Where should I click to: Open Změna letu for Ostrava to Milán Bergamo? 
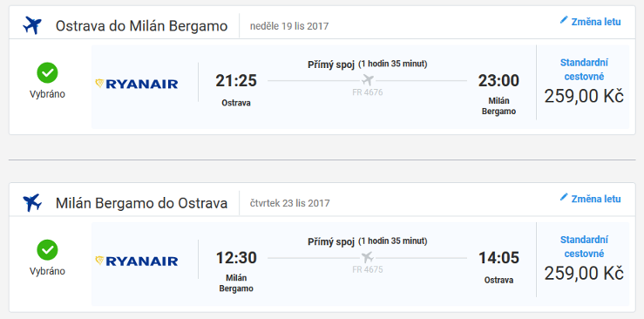click(x=591, y=21)
